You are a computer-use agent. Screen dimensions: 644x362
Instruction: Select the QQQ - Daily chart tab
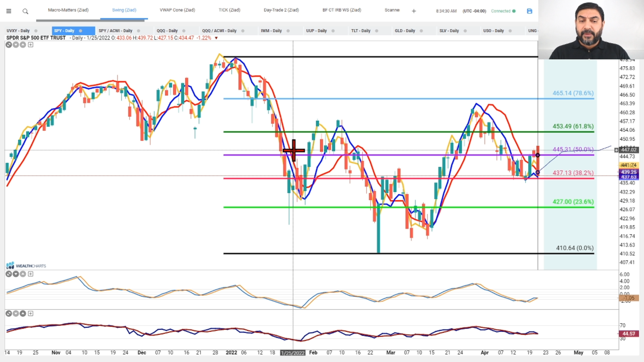167,31
